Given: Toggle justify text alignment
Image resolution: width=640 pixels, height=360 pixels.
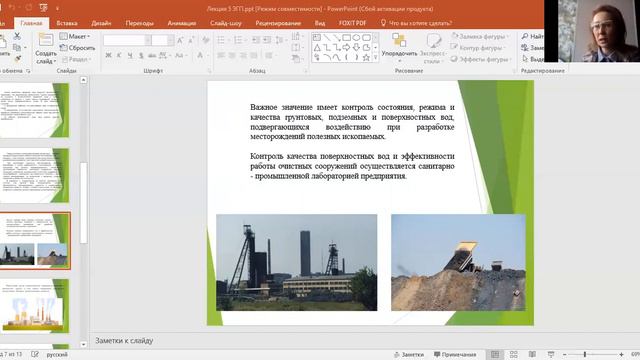Looking at the screenshot, I should click(x=254, y=56).
